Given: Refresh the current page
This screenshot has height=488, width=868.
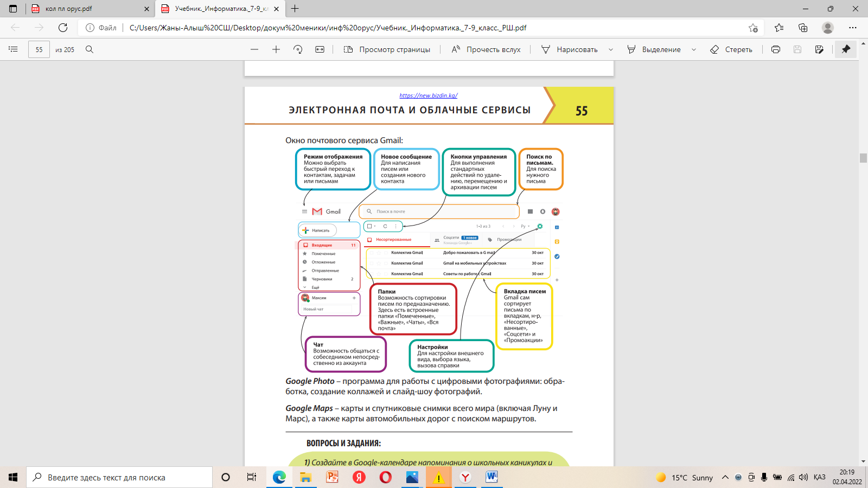Looking at the screenshot, I should click(63, 28).
